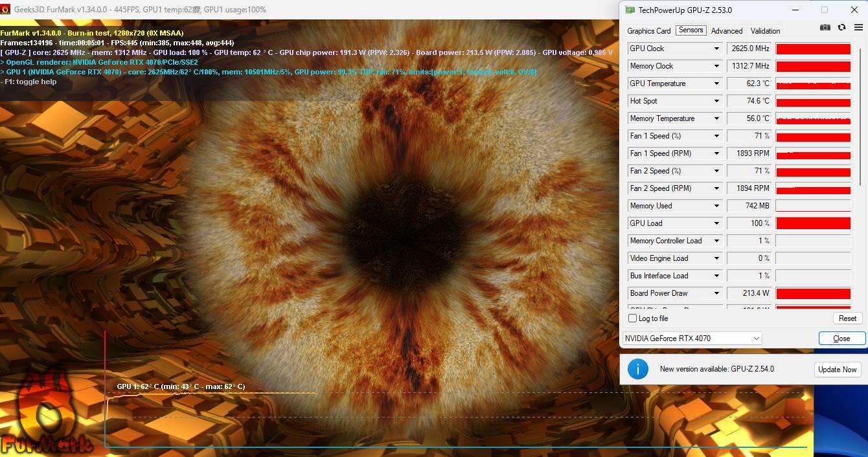
Task: Click the 2625.0 MHz GPU Clock value
Action: click(x=750, y=49)
